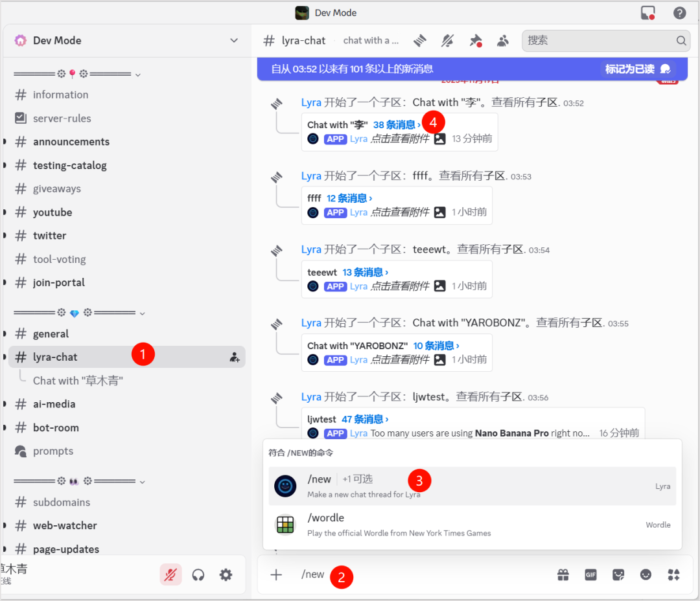Open notification settings bell icon
This screenshot has width=700, height=601.
coord(447,41)
